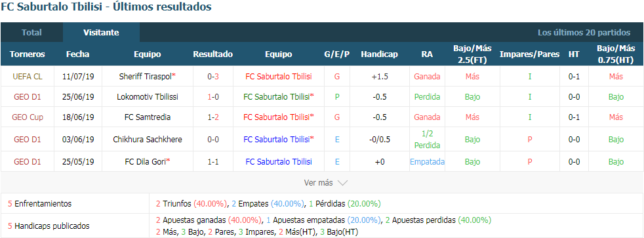This screenshot has height=238, width=644.
Task: Click the Resultado column header
Action: point(212,54)
